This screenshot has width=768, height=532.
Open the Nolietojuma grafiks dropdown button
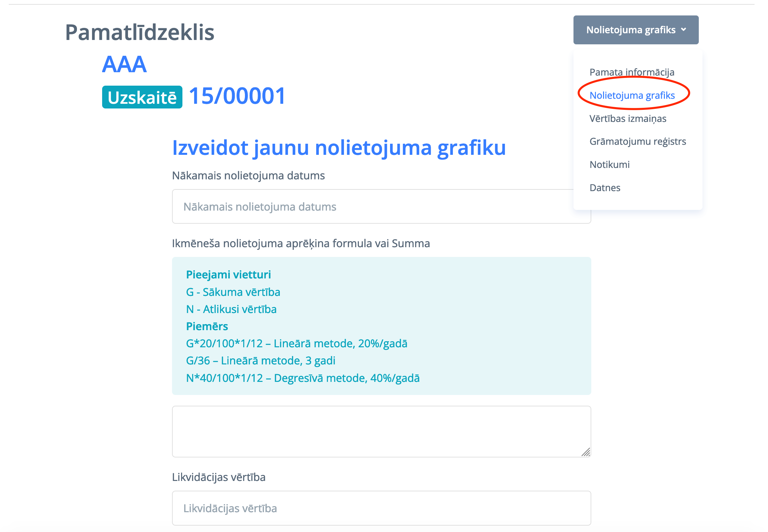click(630, 30)
